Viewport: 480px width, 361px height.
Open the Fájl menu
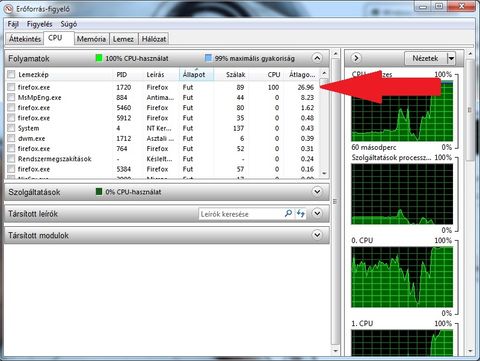13,24
